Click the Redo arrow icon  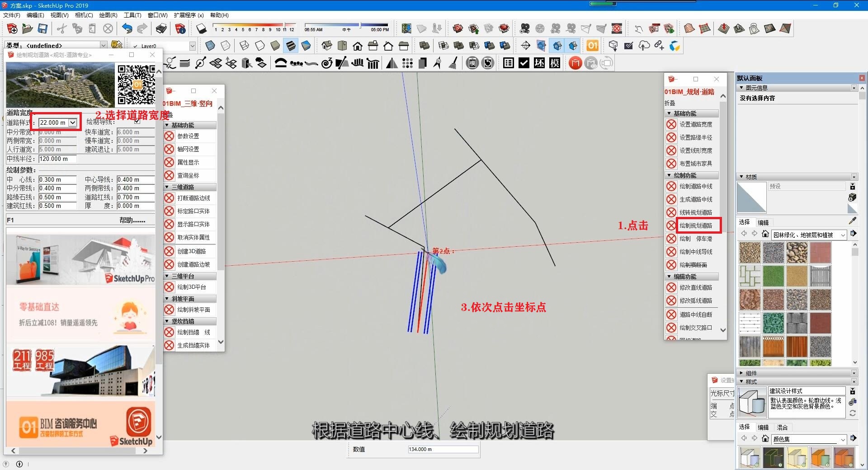[142, 29]
